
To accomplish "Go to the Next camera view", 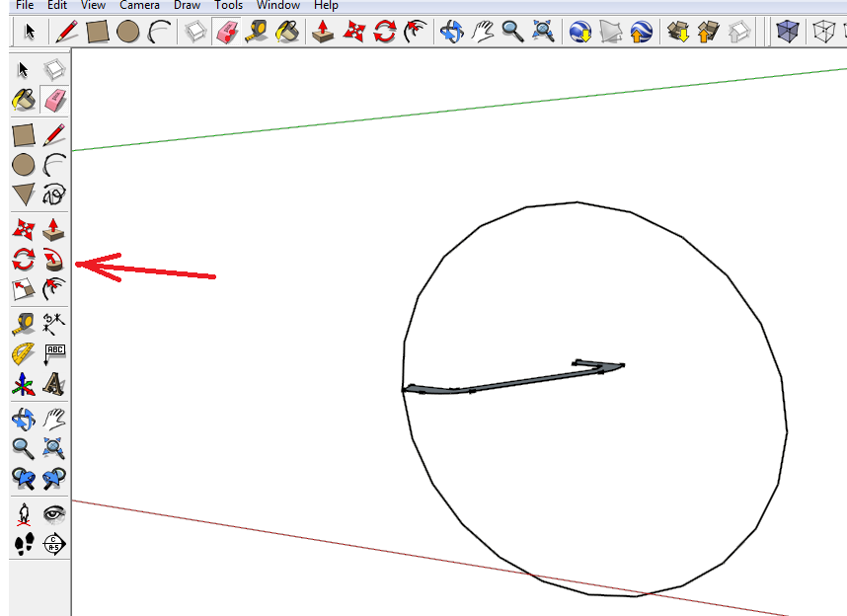I will (53, 478).
